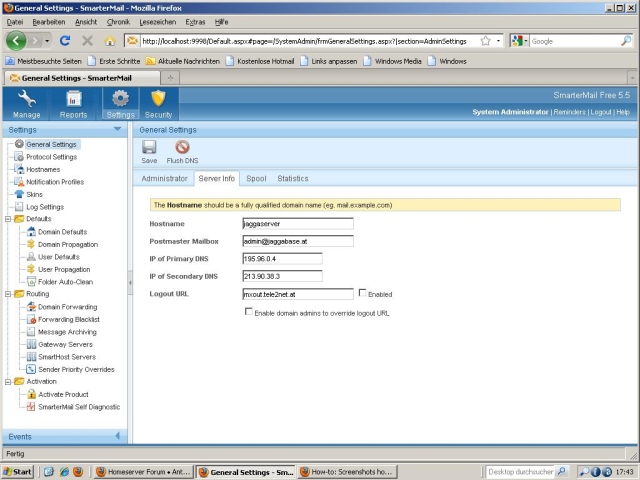Open URL bar dropdown arrow
This screenshot has height=480, width=640.
[498, 41]
